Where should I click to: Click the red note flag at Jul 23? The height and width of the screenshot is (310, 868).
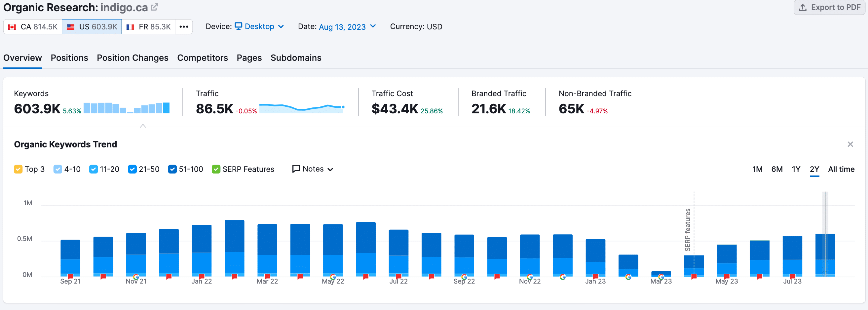793,277
